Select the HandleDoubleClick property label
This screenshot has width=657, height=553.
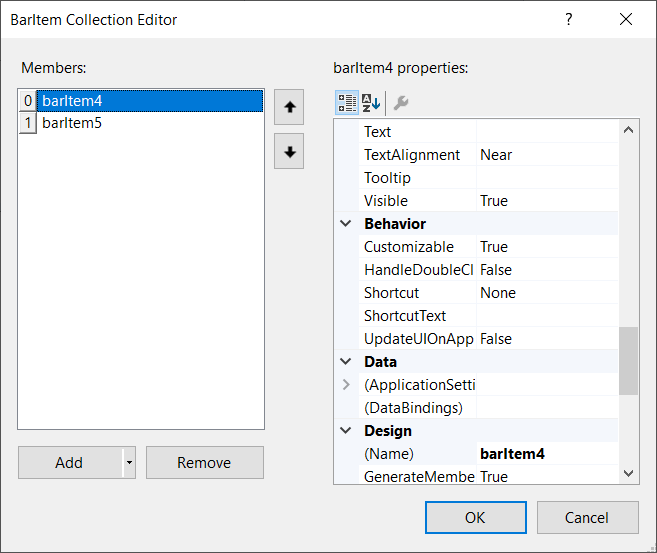[x=419, y=270]
